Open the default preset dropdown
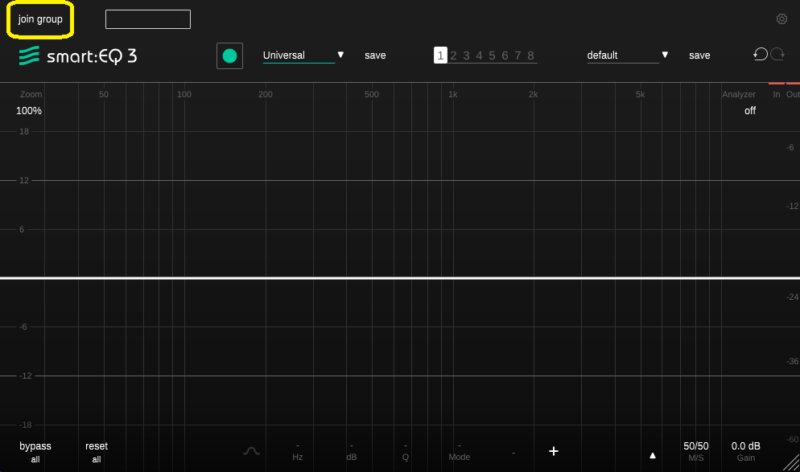 [627, 56]
